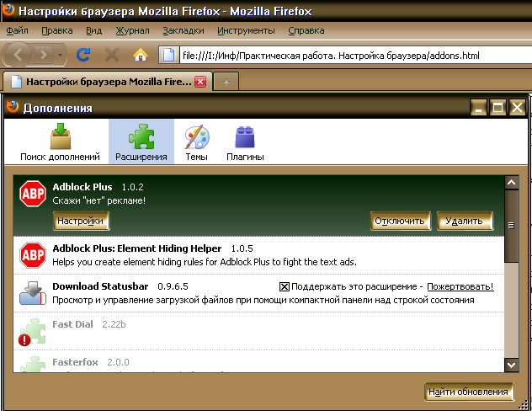Viewport: 532px width, 411px height.
Task: Close the Дополнения window
Action: pyautogui.click(x=517, y=108)
